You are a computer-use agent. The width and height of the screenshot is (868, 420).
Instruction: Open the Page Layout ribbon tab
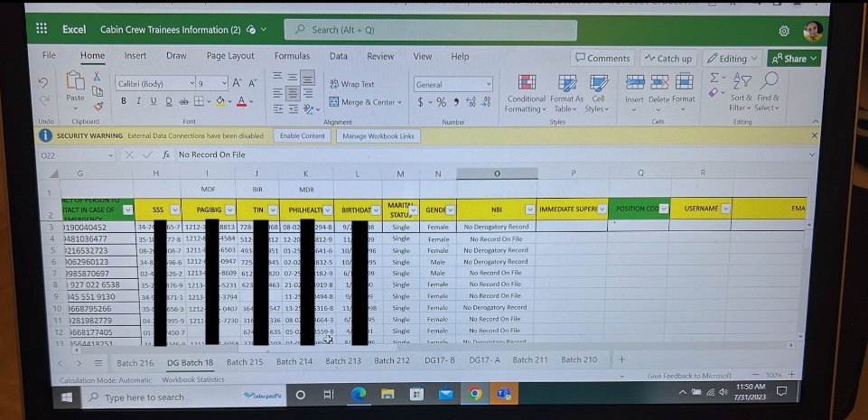point(230,56)
